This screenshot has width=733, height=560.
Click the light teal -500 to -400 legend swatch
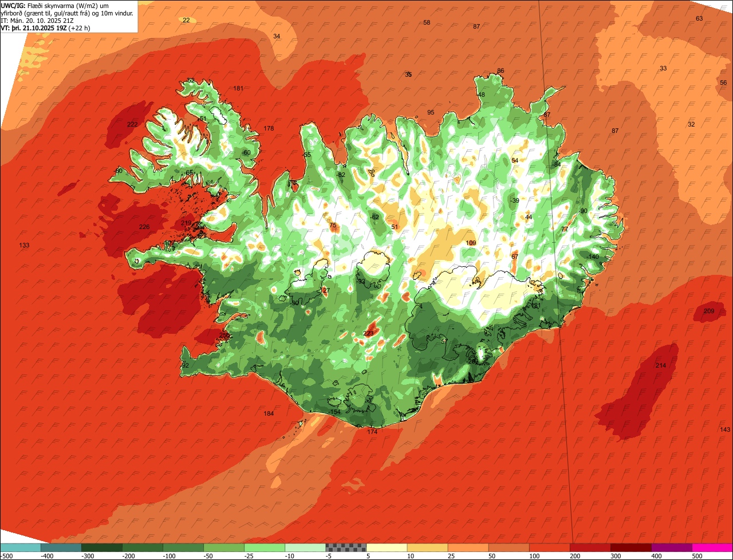[20, 547]
